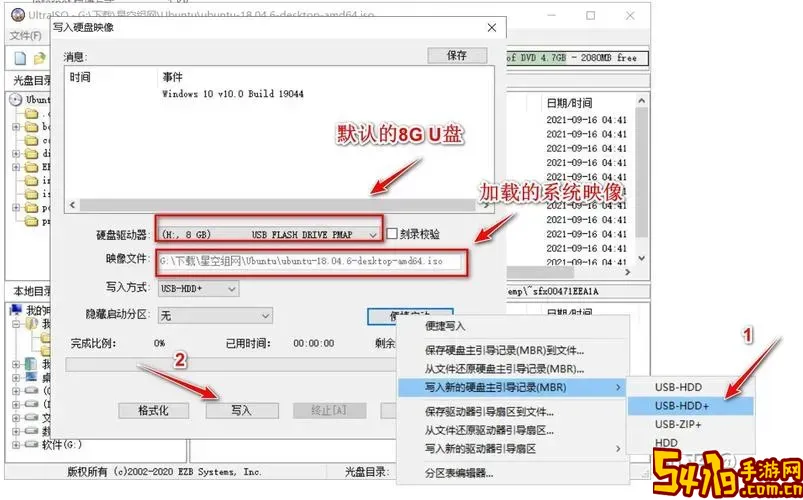Click the 时间 column header
The image size is (803, 500).
[80, 77]
